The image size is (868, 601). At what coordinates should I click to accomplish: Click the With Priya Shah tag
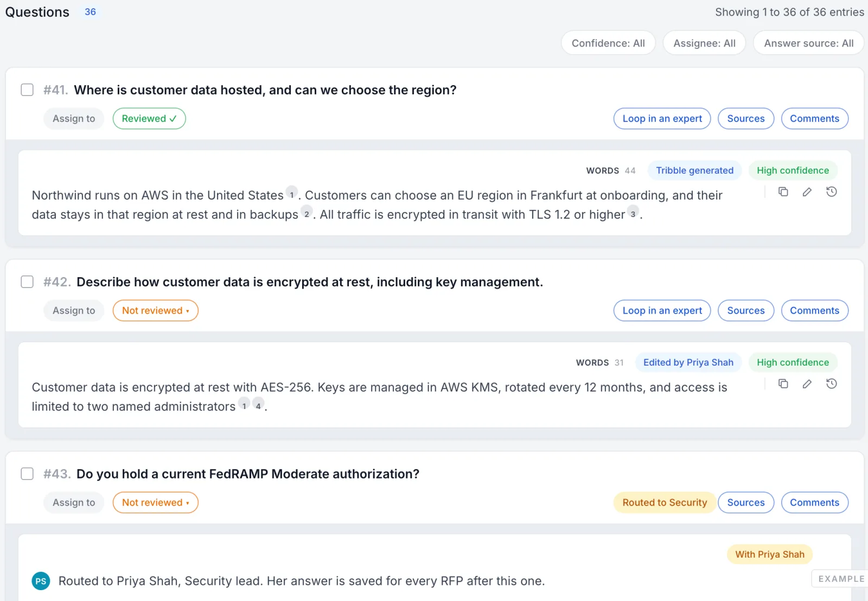click(x=769, y=554)
